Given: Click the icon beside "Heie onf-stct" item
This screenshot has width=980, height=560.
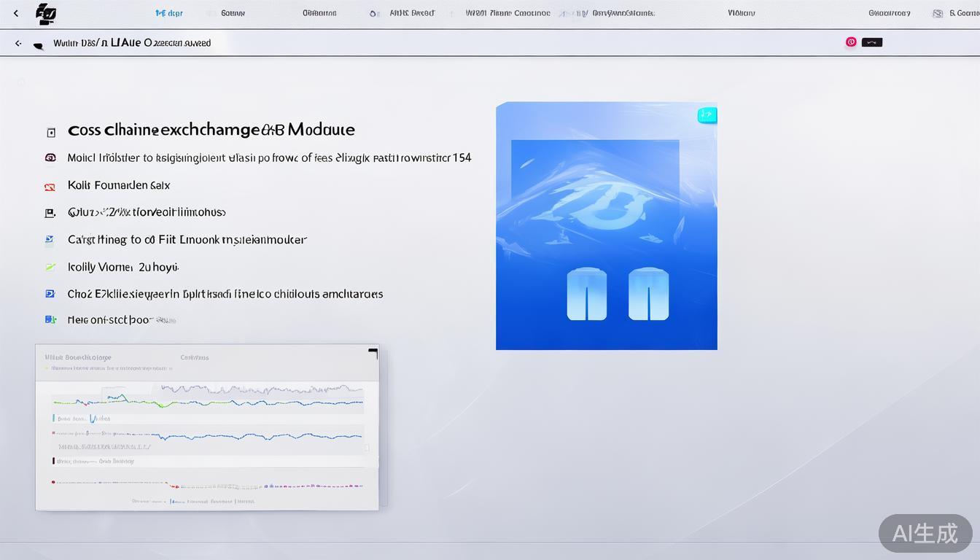Looking at the screenshot, I should tap(50, 319).
